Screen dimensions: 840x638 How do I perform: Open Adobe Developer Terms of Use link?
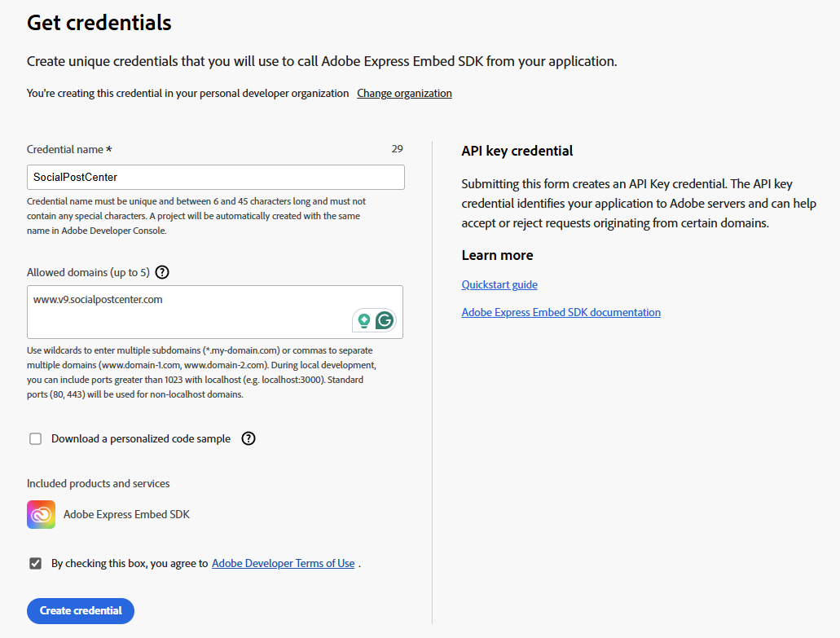tap(284, 564)
